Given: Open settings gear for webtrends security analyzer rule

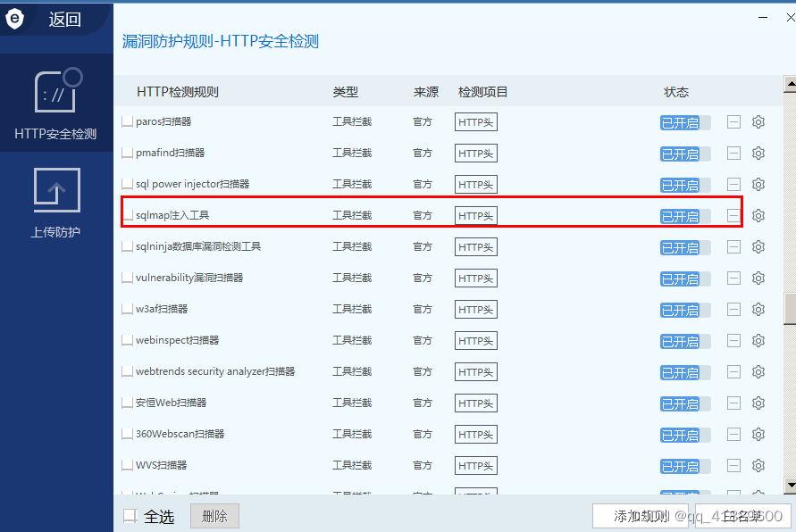Looking at the screenshot, I should click(758, 371).
